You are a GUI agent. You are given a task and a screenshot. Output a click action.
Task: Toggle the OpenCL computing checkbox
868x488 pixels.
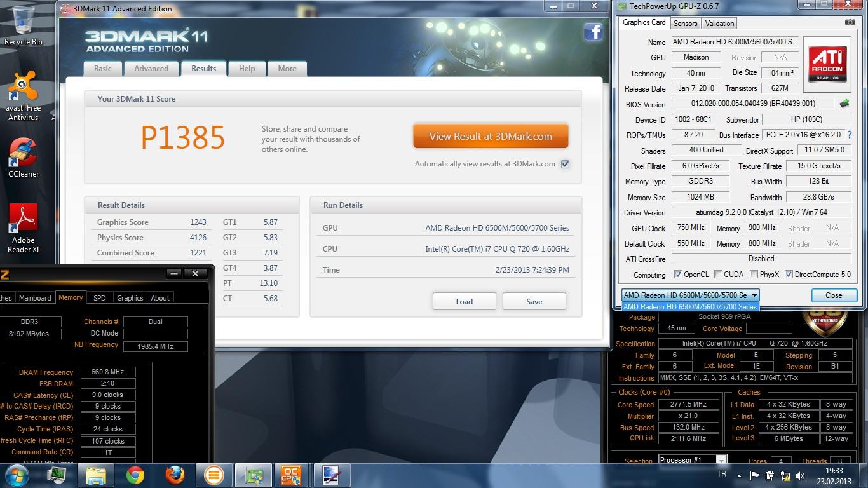click(x=678, y=274)
